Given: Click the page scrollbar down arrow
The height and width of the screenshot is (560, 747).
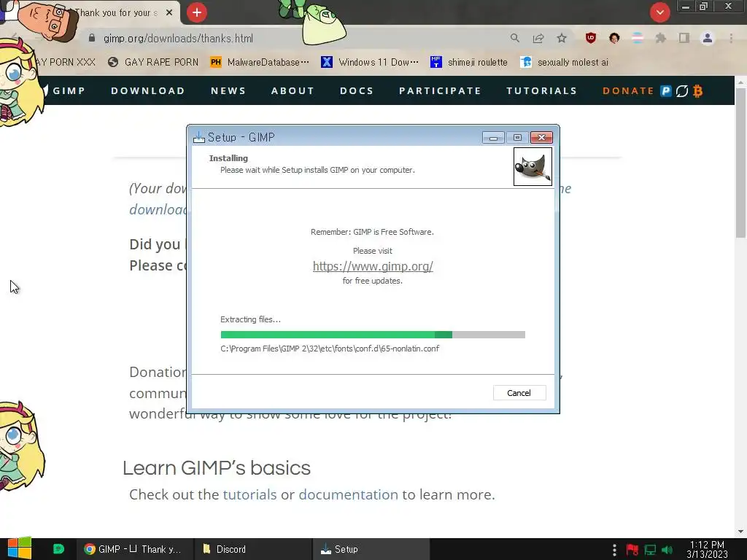Looking at the screenshot, I should (x=740, y=532).
